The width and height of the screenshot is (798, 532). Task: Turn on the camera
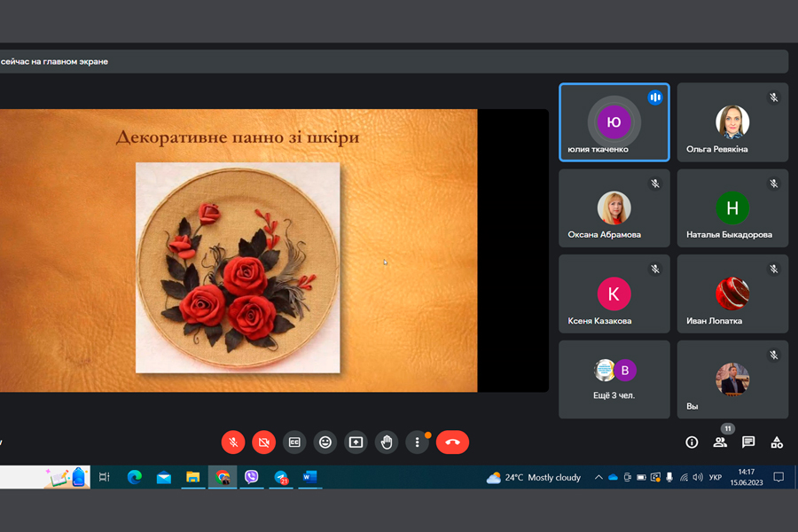click(x=263, y=442)
